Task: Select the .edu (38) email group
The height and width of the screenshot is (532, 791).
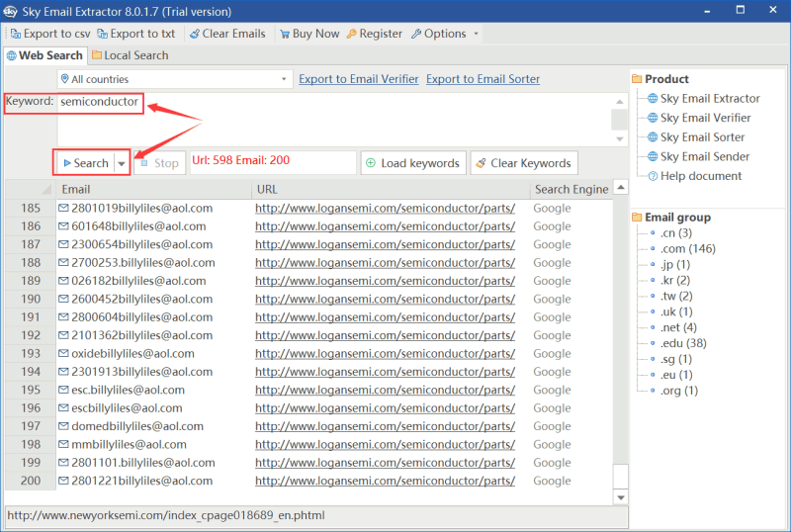Action: coord(683,343)
